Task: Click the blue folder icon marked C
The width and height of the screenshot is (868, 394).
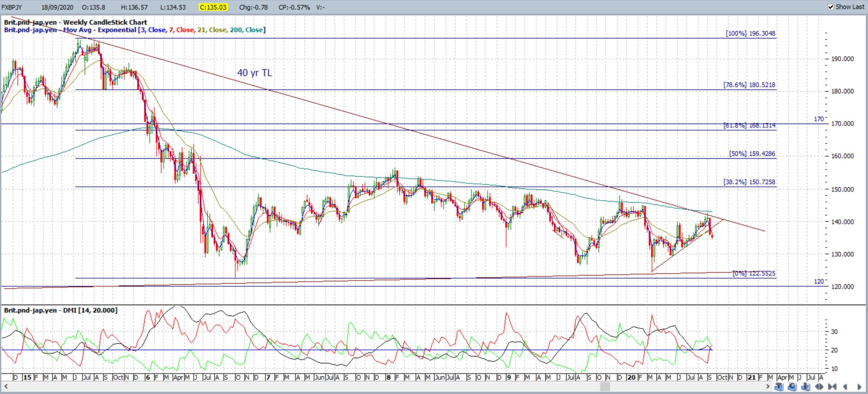Action: (792, 386)
